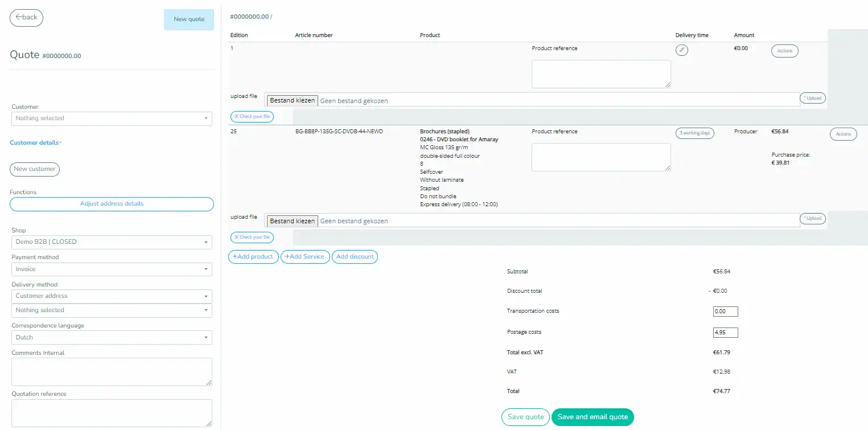Click the Total amount €74.77
The height and width of the screenshot is (430, 868).
[x=721, y=391]
